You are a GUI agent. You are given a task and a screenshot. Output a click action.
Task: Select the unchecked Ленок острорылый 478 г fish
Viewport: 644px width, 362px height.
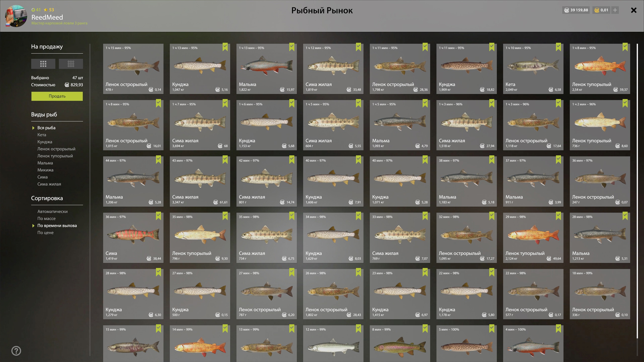[x=133, y=69]
